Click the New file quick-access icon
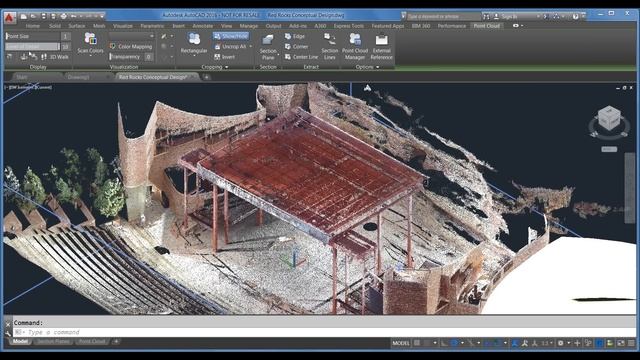The image size is (640, 360). (24, 16)
